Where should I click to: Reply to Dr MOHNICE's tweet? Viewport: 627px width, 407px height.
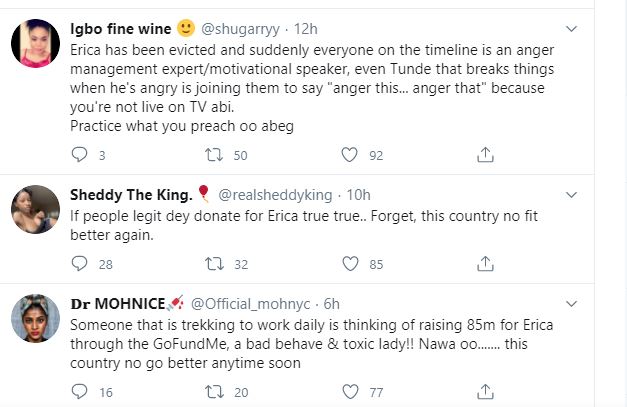point(82,392)
